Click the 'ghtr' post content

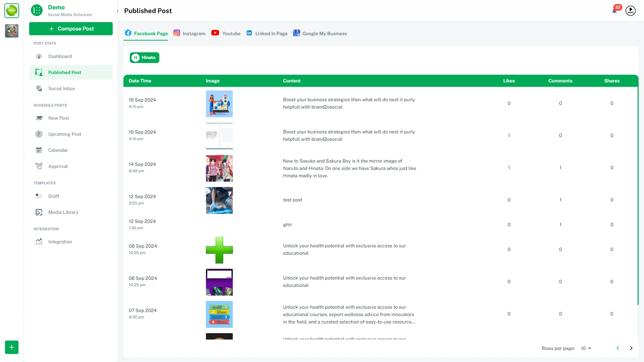[287, 225]
